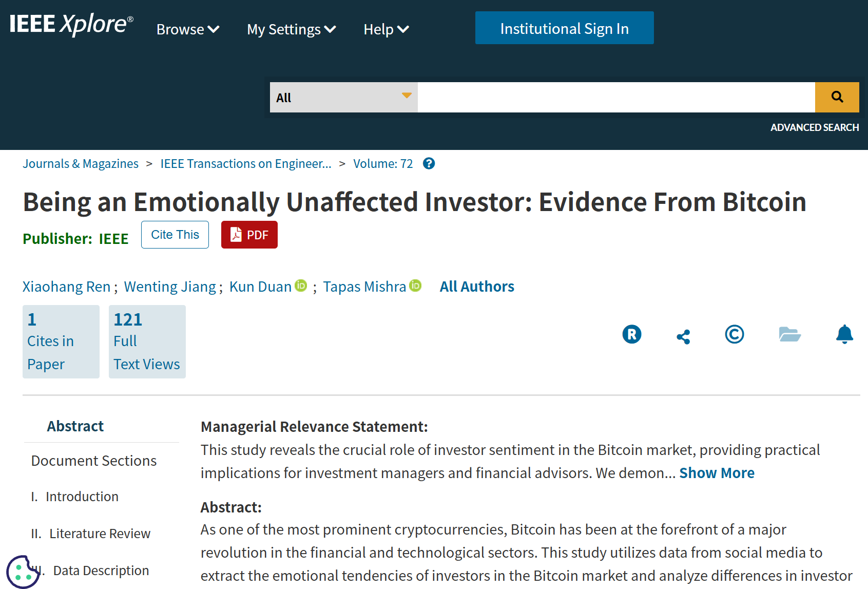Open the Cite This dialog

pos(175,235)
